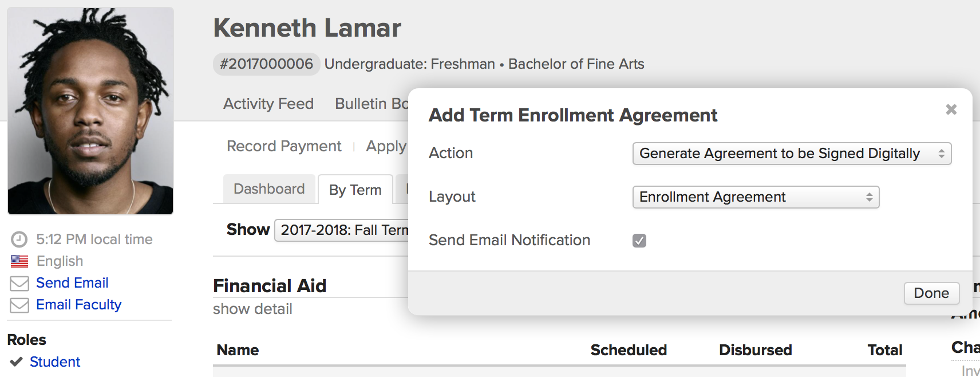Click the clock icon beside local time
The image size is (980, 377).
[x=19, y=239]
